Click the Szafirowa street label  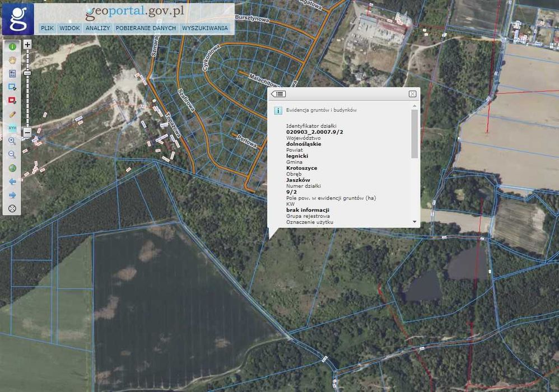point(187,101)
